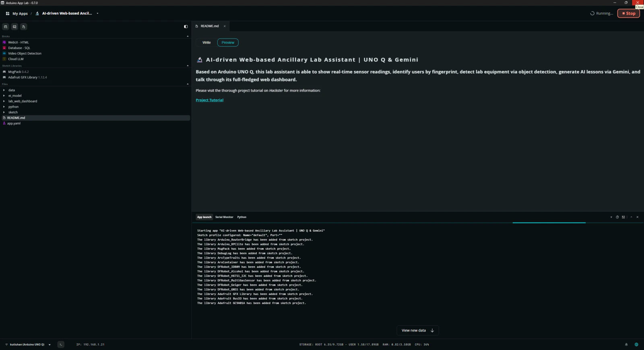Click the RAM usage text in status bar

(x=397, y=345)
